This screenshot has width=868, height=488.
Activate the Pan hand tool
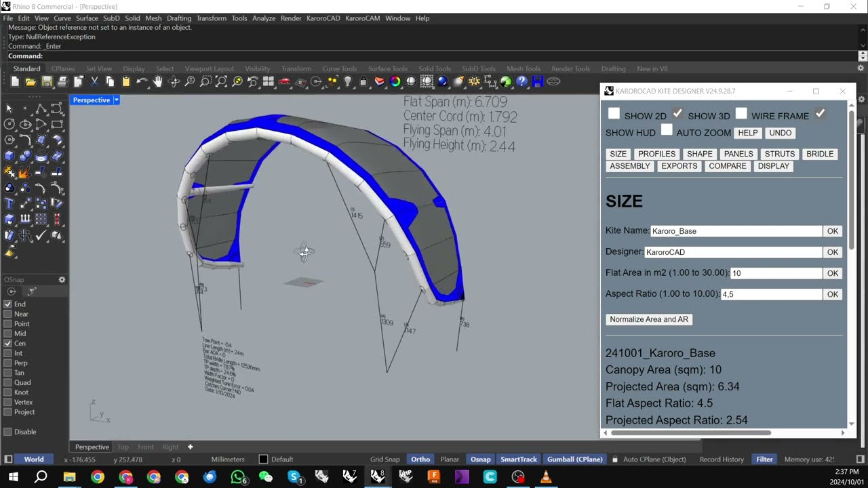tap(158, 82)
